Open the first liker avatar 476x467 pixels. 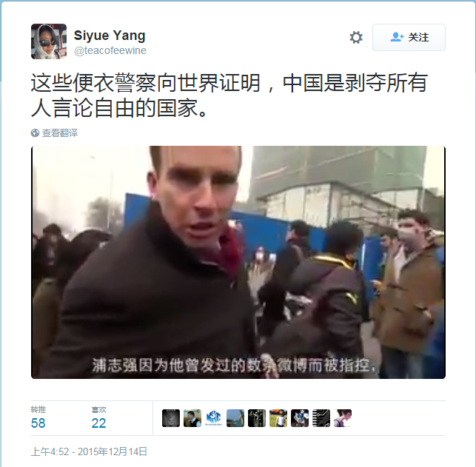tap(171, 418)
